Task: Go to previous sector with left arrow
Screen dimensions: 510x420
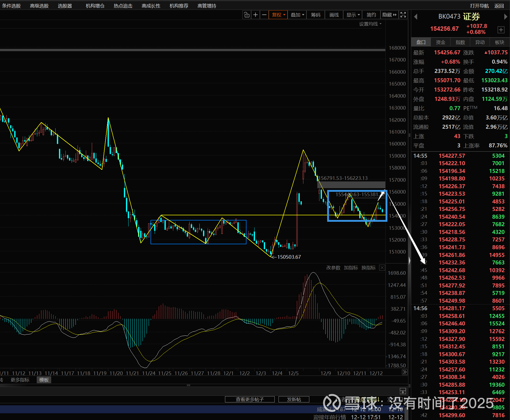Action: (x=416, y=17)
